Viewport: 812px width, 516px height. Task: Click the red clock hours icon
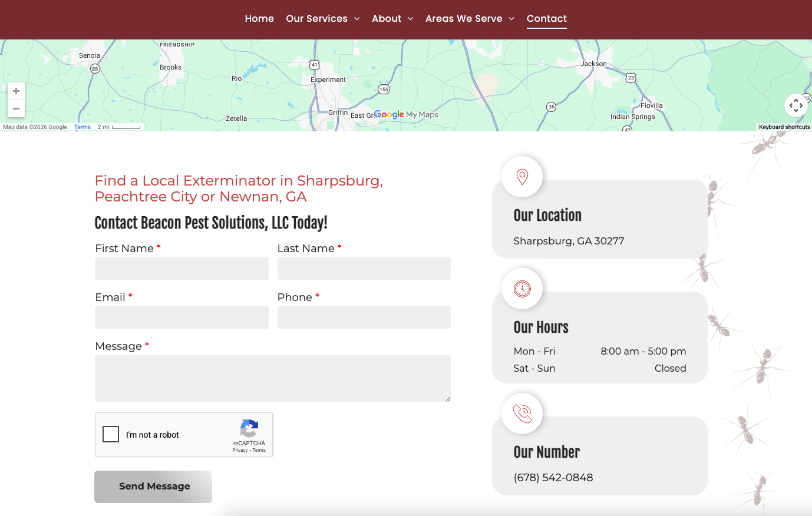pyautogui.click(x=522, y=289)
